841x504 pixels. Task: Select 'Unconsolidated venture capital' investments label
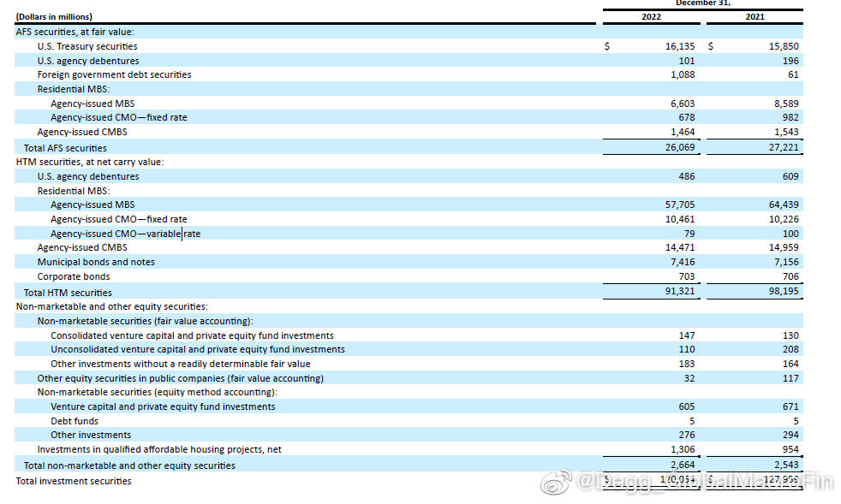197,349
